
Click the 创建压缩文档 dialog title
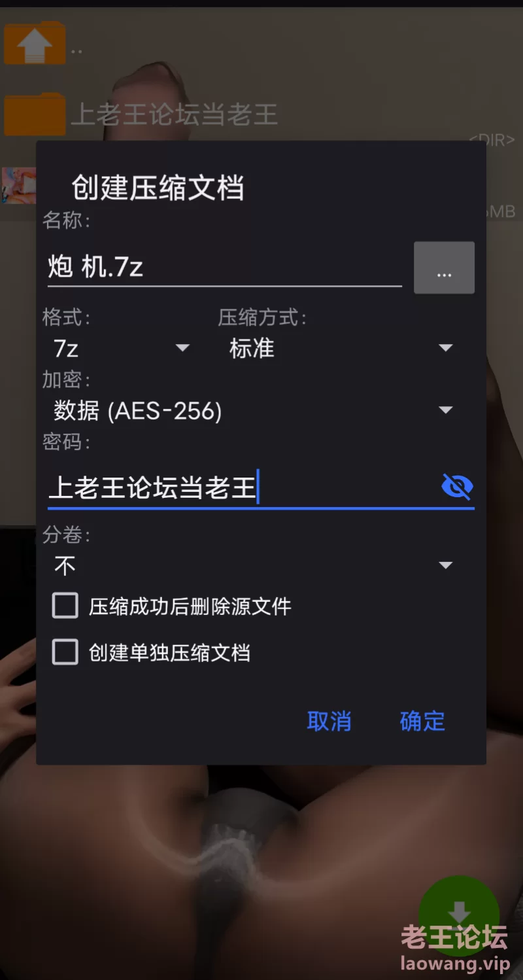158,188
